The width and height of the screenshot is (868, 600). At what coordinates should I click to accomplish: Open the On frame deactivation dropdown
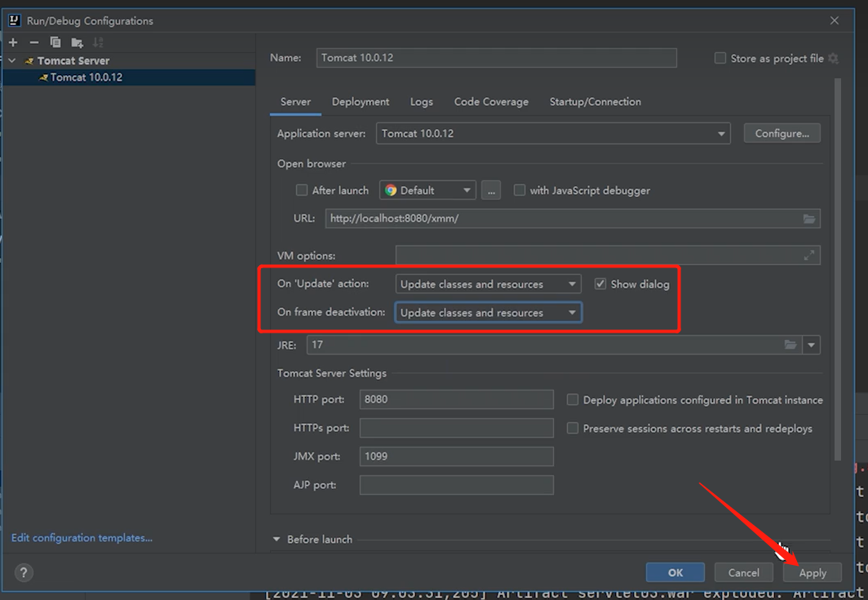(488, 312)
